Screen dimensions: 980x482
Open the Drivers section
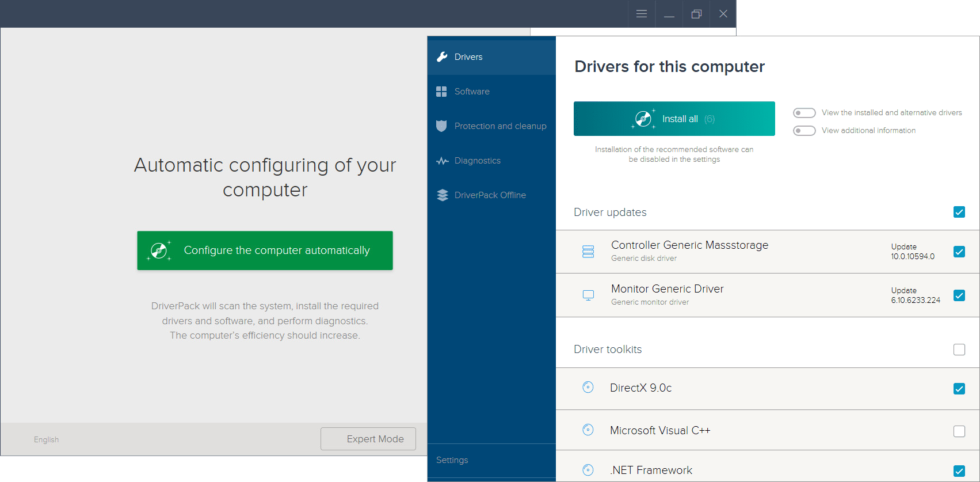491,57
